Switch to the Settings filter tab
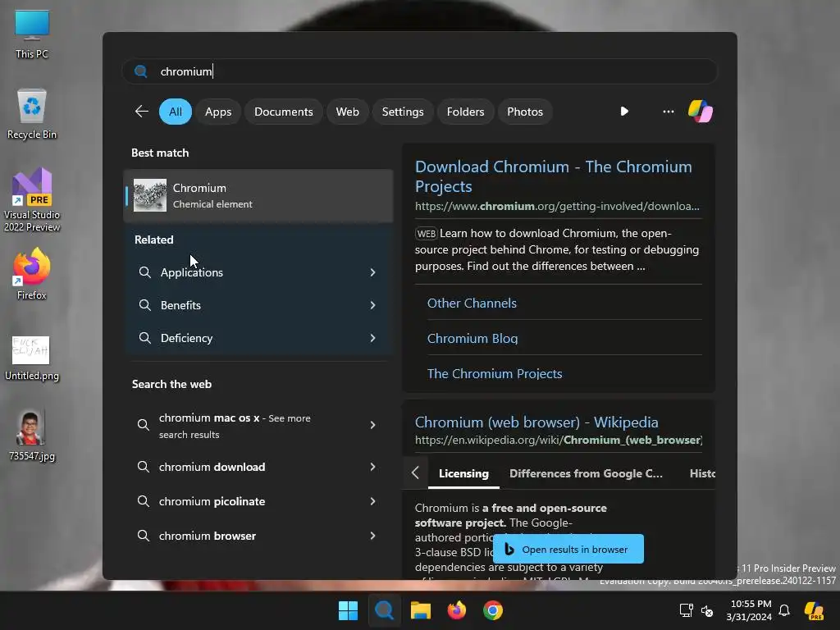 [402, 112]
